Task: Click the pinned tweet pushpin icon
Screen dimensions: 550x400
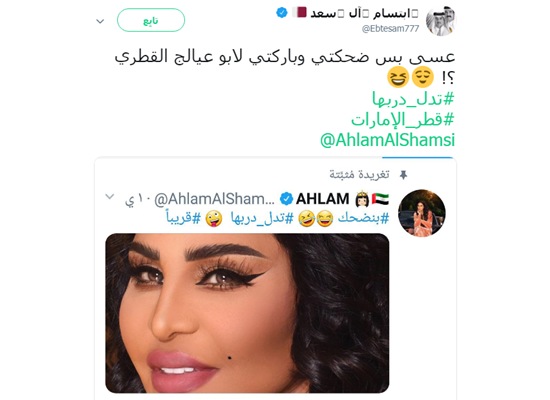Action: click(x=403, y=175)
